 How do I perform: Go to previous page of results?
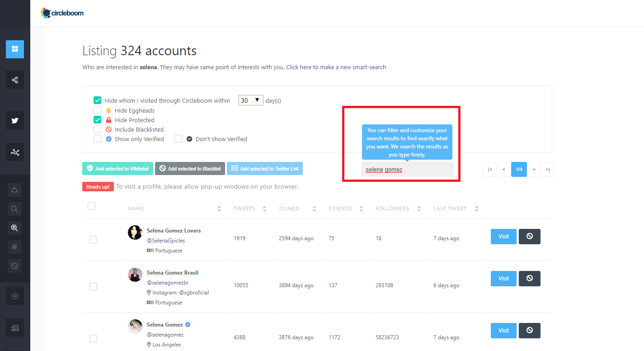[x=504, y=169]
